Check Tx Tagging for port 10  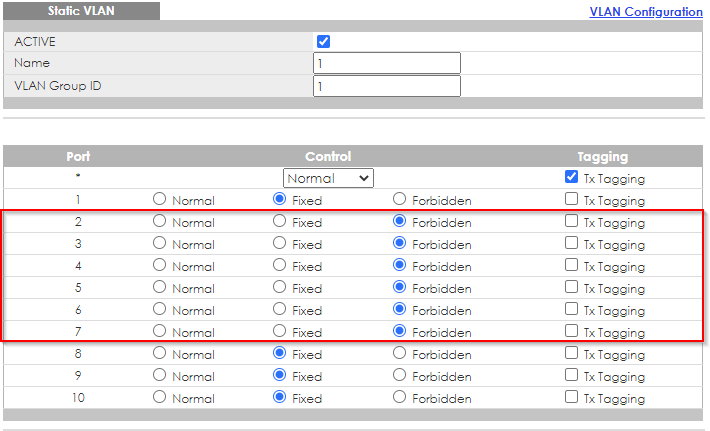(x=572, y=397)
